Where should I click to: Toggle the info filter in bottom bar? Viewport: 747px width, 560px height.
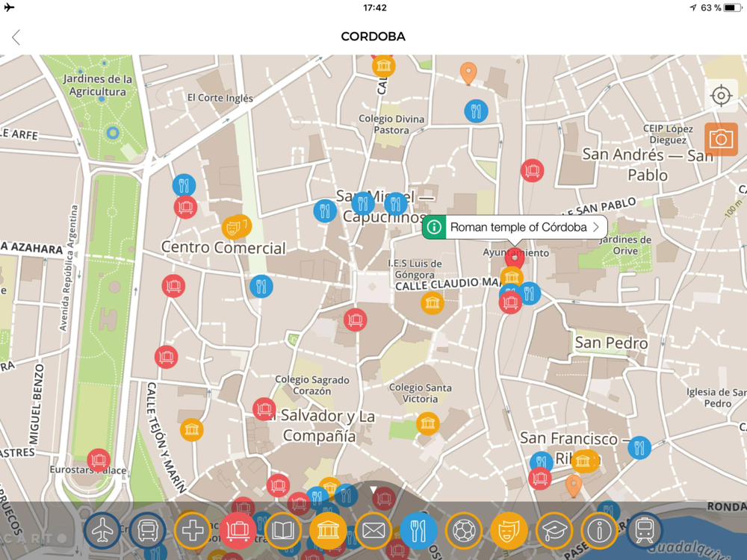pyautogui.click(x=599, y=530)
